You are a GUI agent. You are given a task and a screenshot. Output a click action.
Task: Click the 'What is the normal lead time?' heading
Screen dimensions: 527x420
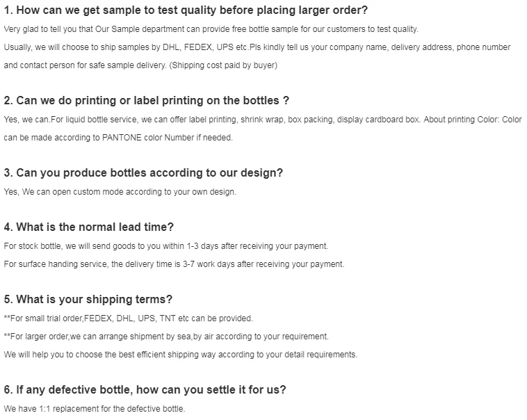[89, 227]
